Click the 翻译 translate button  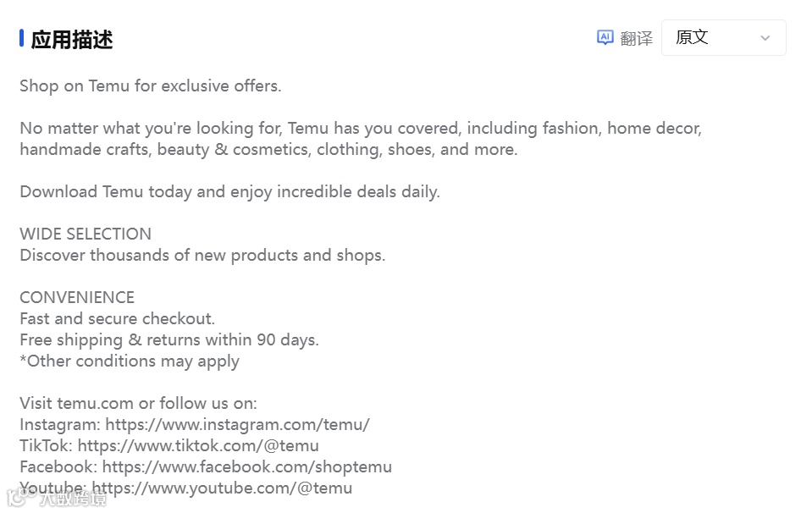pos(636,38)
